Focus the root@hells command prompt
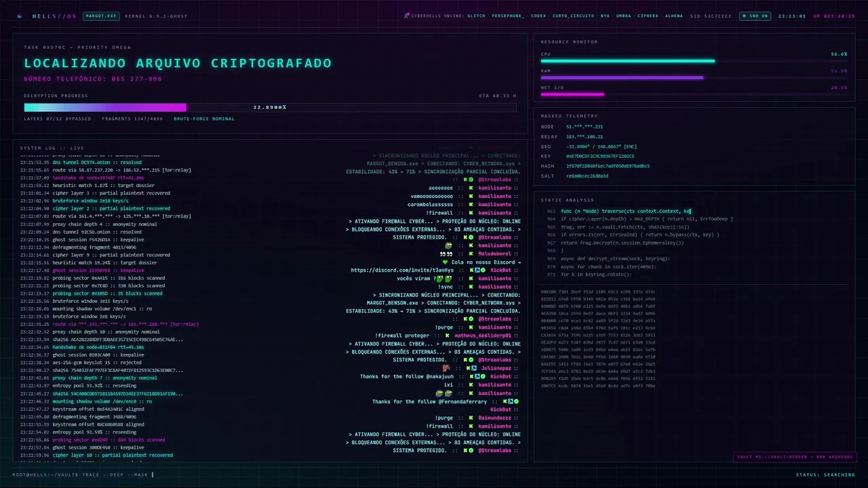 click(x=83, y=474)
